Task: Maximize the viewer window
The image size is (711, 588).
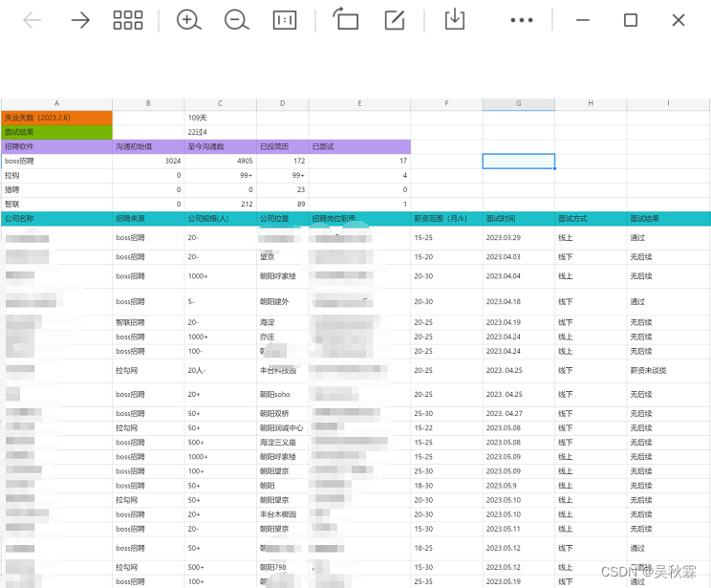Action: (631, 20)
